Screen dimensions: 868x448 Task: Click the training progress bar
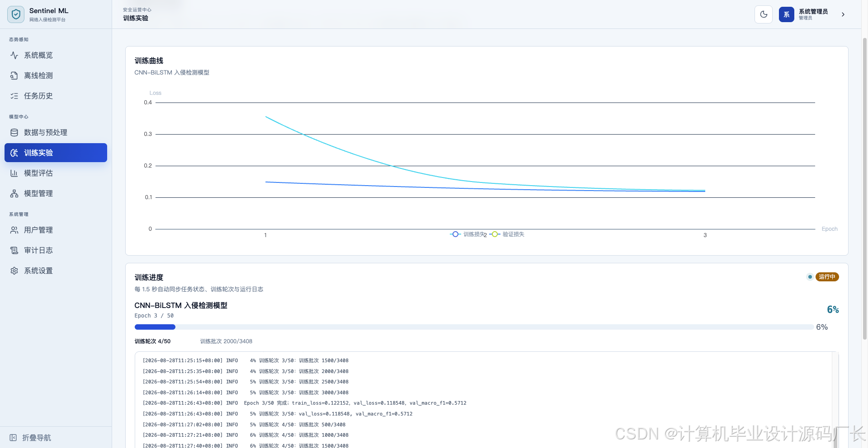474,327
